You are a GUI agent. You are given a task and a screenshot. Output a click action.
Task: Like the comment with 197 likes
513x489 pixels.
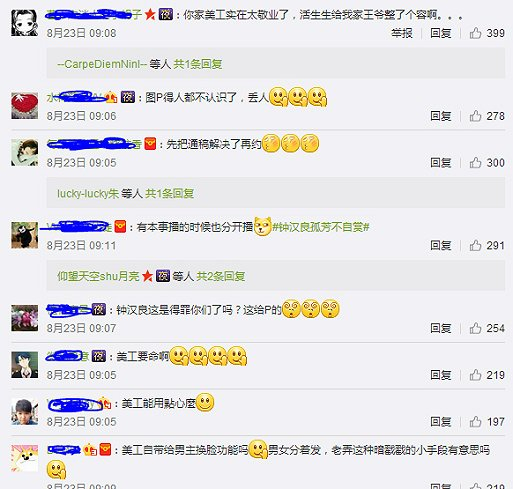pos(475,422)
